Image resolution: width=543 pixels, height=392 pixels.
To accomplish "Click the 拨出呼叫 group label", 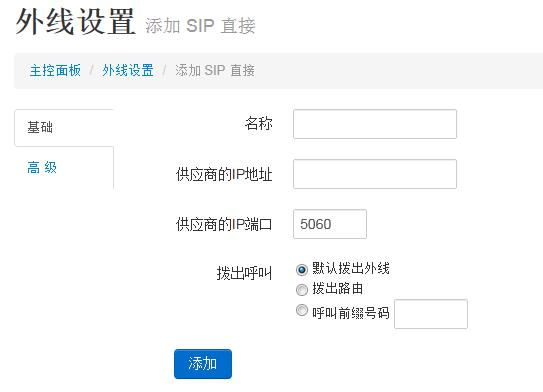I will [244, 273].
